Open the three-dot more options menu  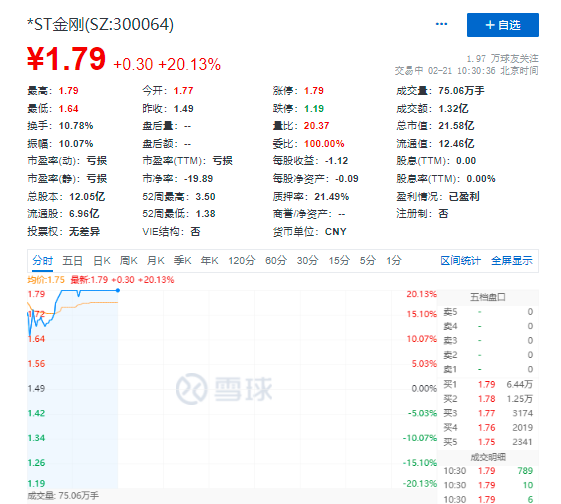pos(441,24)
